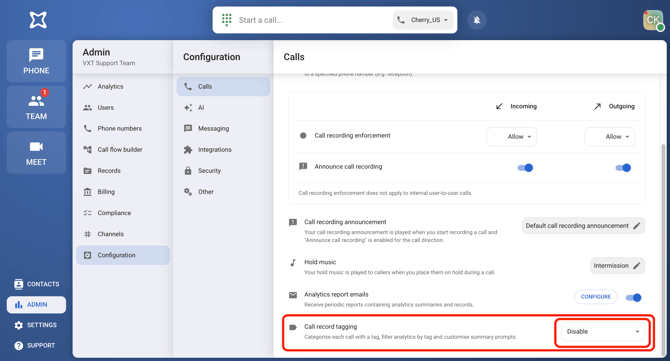Open Users admin page

click(123, 108)
